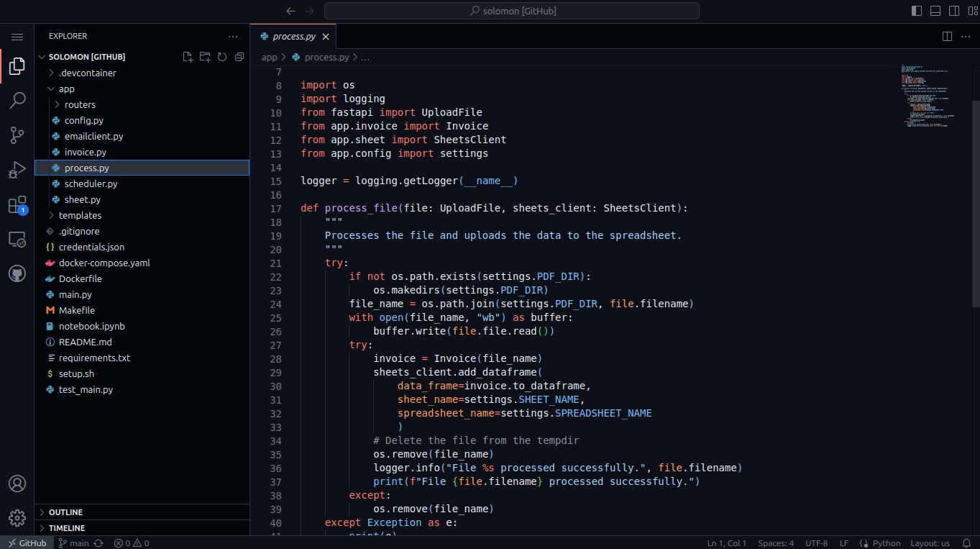Open the Search view in activity bar
The width and height of the screenshot is (980, 549).
point(17,101)
